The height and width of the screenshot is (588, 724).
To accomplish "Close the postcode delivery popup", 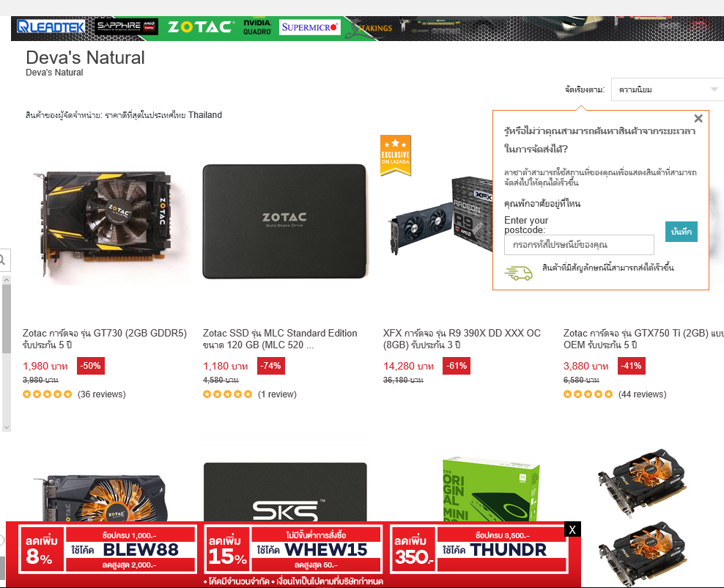I will [698, 119].
